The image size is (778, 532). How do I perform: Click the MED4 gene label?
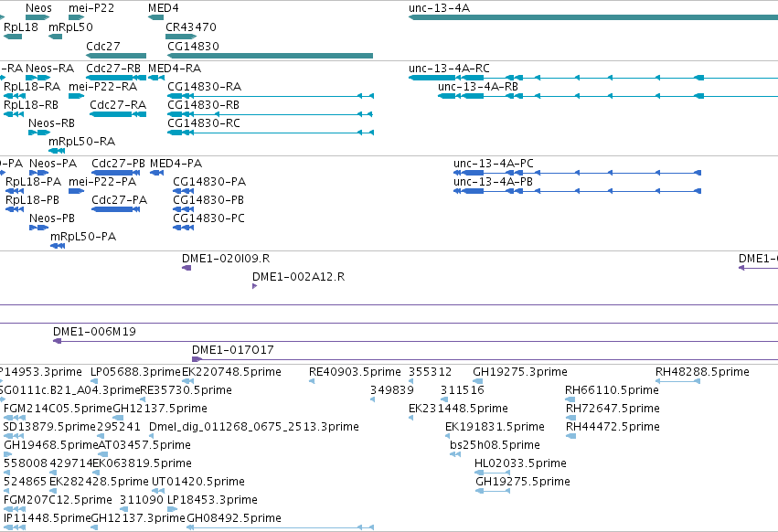pyautogui.click(x=164, y=8)
